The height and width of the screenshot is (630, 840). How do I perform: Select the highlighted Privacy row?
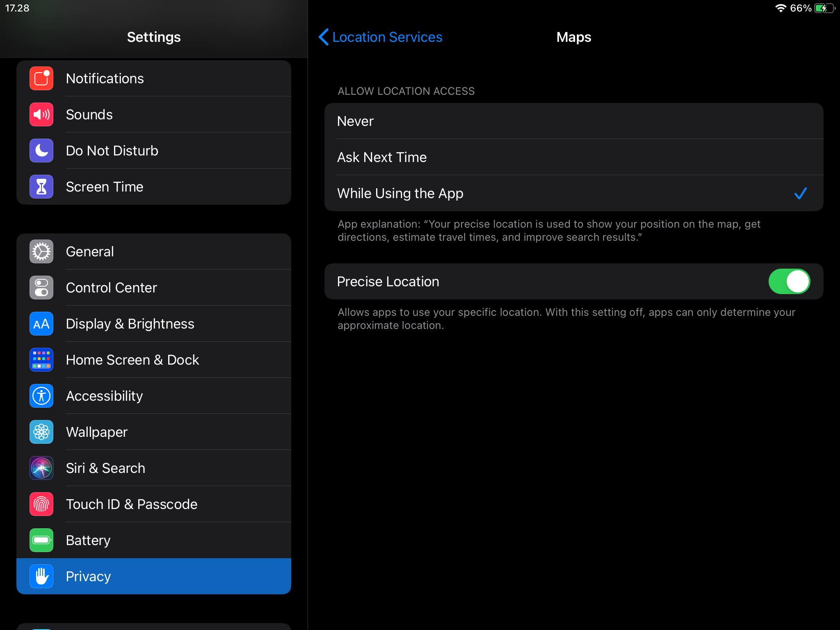pos(154,576)
